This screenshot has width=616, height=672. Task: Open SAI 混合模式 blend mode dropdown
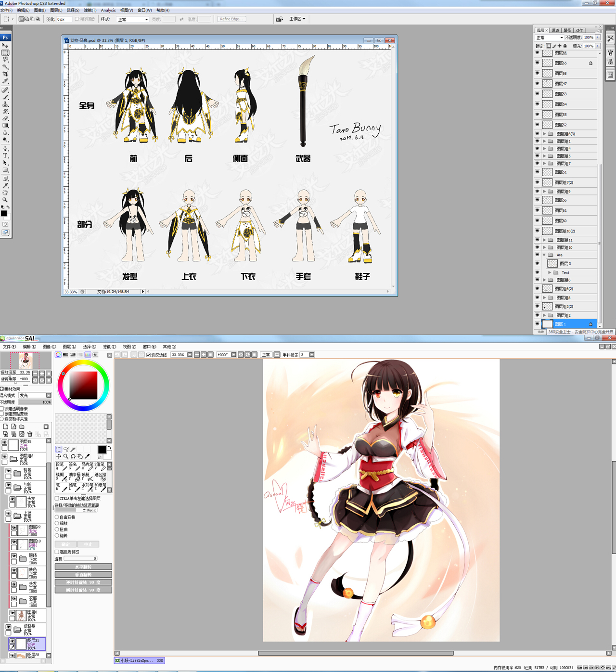coord(35,395)
